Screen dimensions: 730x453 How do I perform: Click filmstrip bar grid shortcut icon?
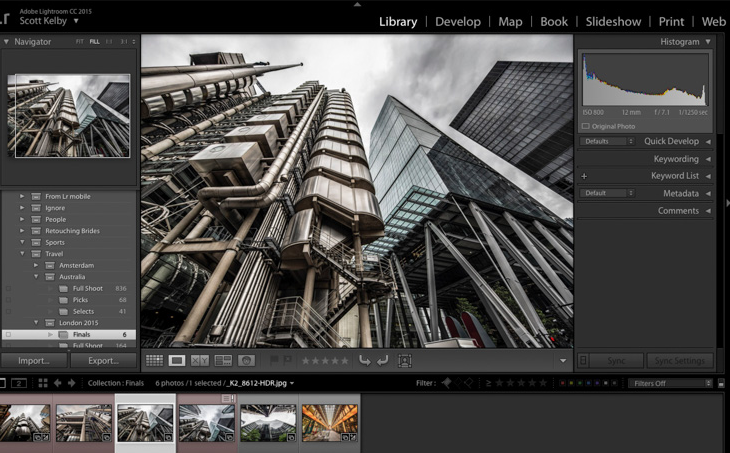pos(43,383)
